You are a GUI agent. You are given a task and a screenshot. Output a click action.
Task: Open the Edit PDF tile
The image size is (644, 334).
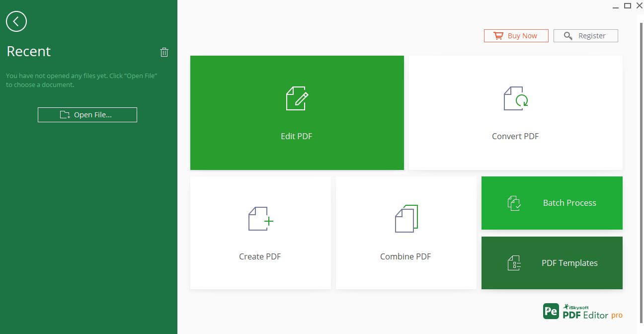(x=297, y=112)
